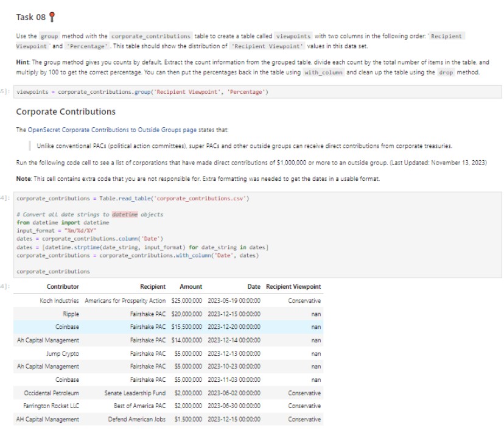Select the Occidental Petroleum cell
This screenshot has height=430, width=504.
pyautogui.click(x=51, y=393)
